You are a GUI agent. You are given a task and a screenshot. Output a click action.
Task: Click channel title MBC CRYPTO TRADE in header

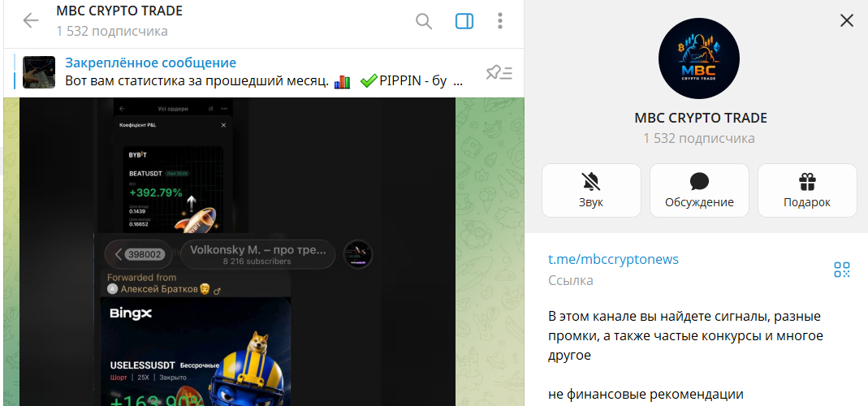[119, 11]
